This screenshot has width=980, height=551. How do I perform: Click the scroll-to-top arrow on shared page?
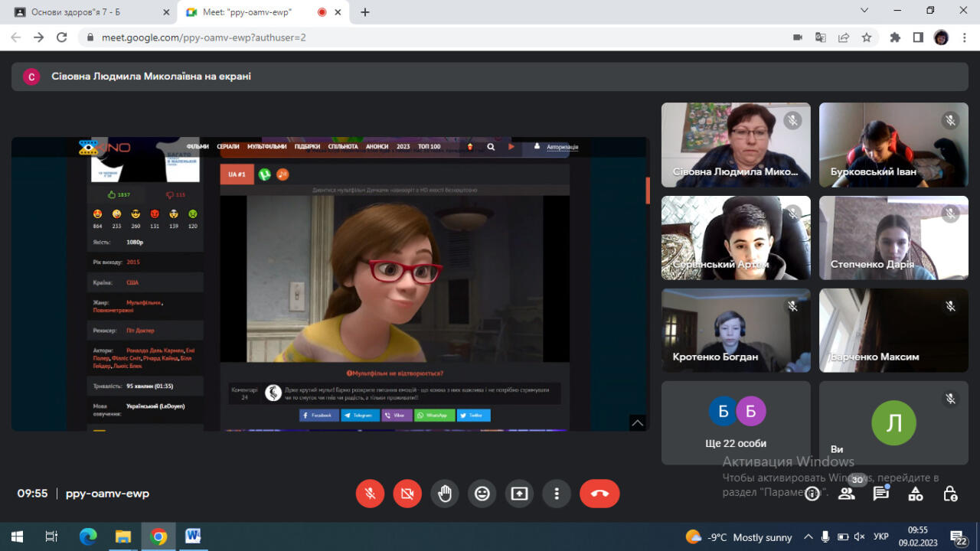(638, 422)
